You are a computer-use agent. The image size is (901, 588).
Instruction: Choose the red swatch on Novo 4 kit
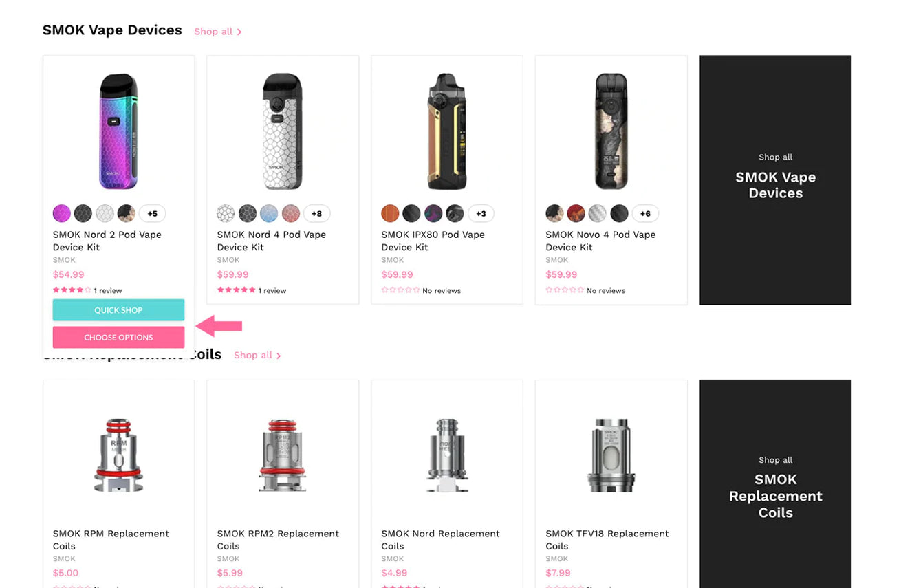point(576,213)
